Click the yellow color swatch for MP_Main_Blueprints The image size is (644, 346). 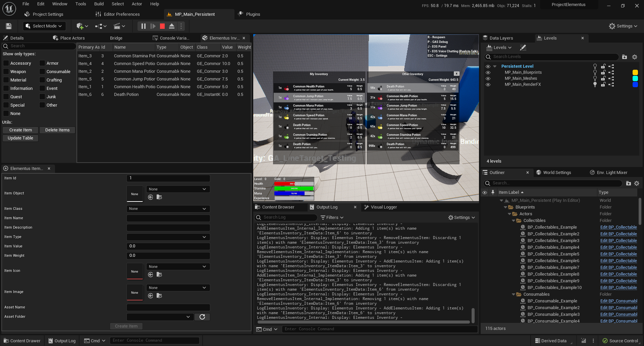(635, 72)
